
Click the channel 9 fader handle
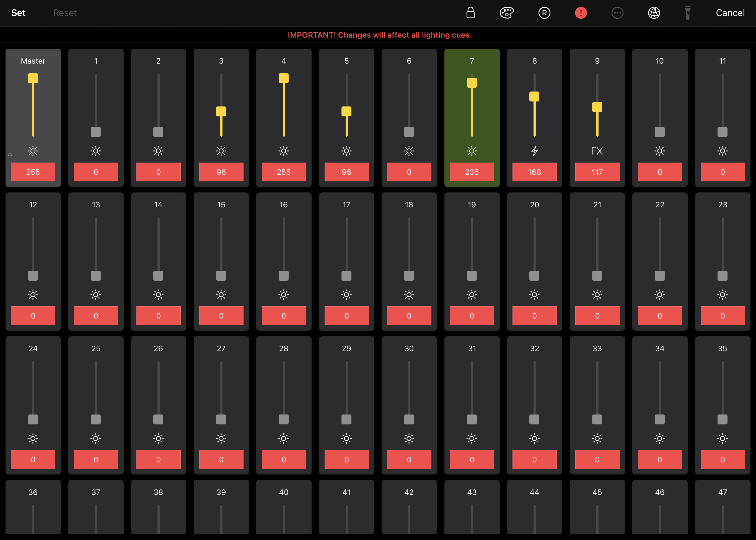(x=597, y=107)
